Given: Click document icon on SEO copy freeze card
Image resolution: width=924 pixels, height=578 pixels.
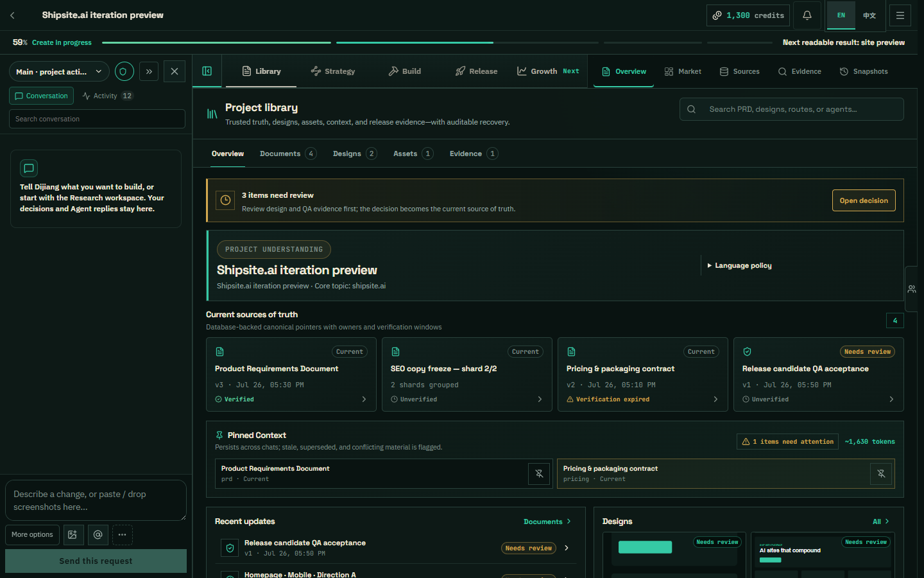Looking at the screenshot, I should (395, 352).
